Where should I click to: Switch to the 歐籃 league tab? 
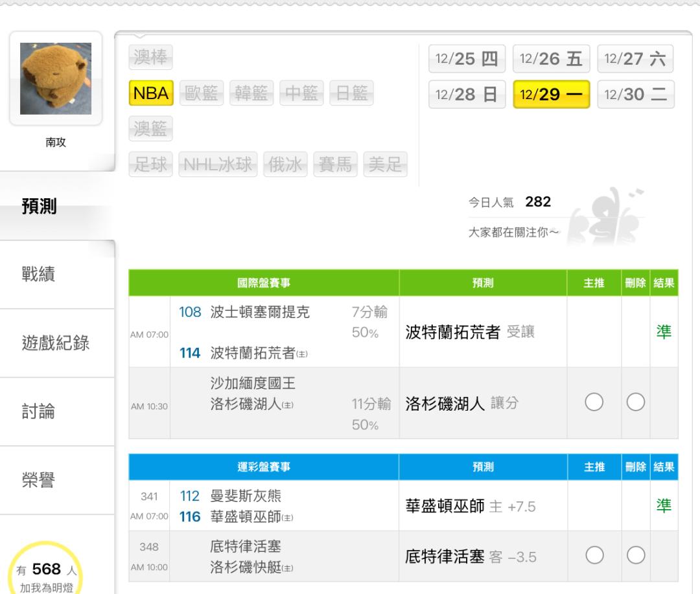pyautogui.click(x=201, y=93)
